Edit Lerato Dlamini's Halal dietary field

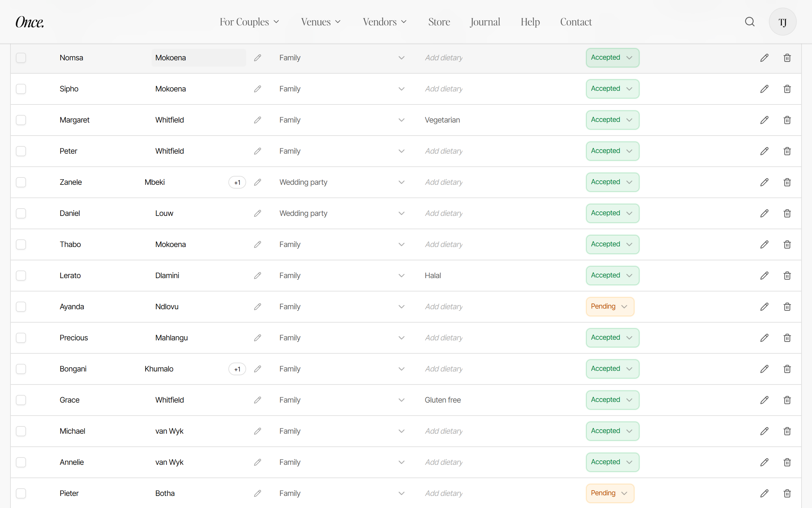tap(433, 276)
